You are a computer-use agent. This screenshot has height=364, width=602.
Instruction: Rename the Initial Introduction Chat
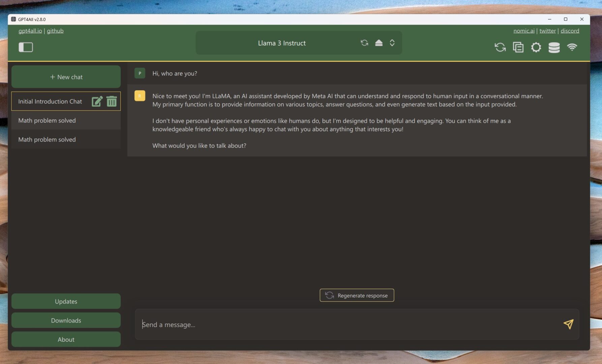97,101
